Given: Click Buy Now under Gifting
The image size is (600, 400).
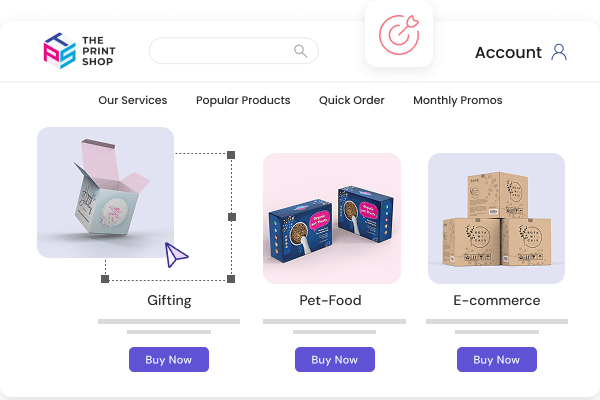Looking at the screenshot, I should pos(169,359).
